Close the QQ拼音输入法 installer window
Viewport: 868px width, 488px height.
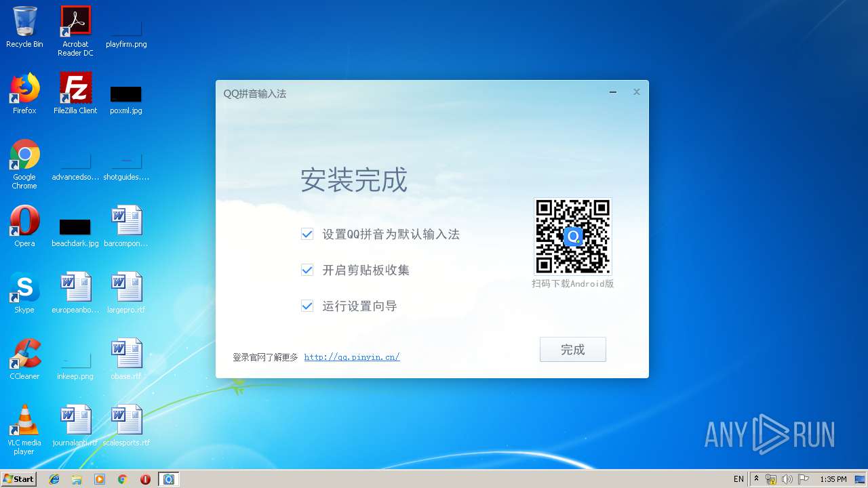(636, 92)
